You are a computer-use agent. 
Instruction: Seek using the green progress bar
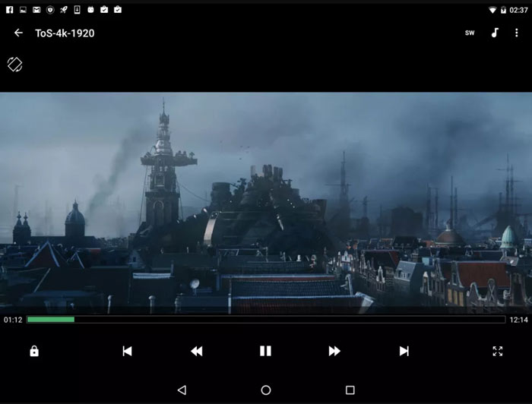tap(266, 319)
